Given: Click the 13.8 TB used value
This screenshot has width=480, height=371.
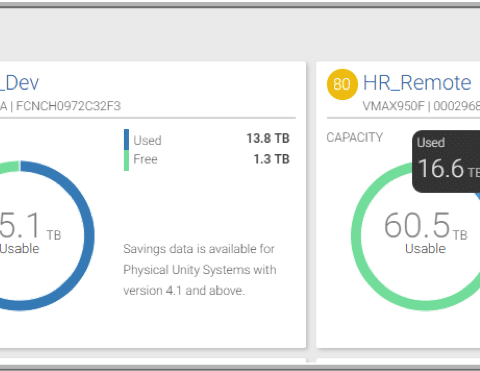Looking at the screenshot, I should [x=268, y=138].
